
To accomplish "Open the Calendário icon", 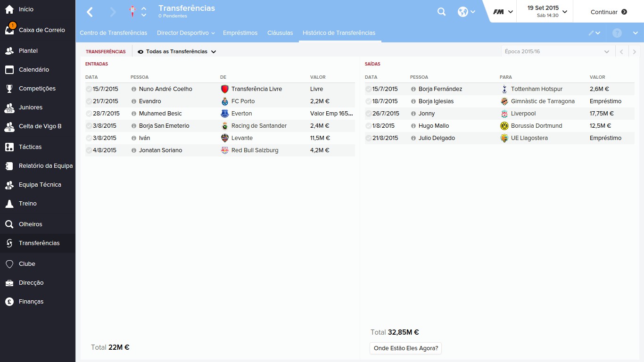I will (x=9, y=70).
